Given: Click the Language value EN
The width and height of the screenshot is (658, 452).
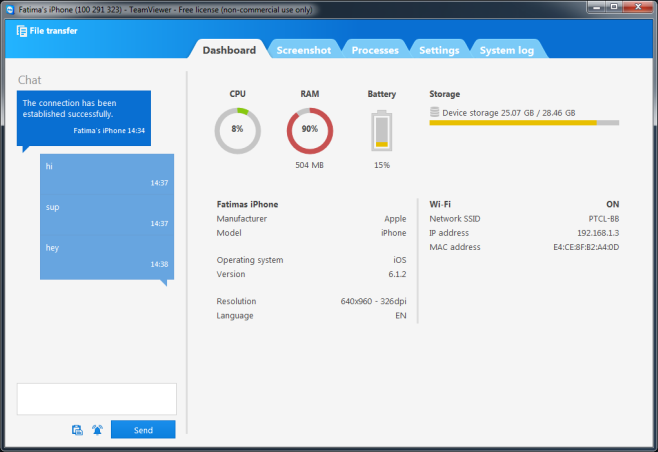Looking at the screenshot, I should [x=401, y=316].
